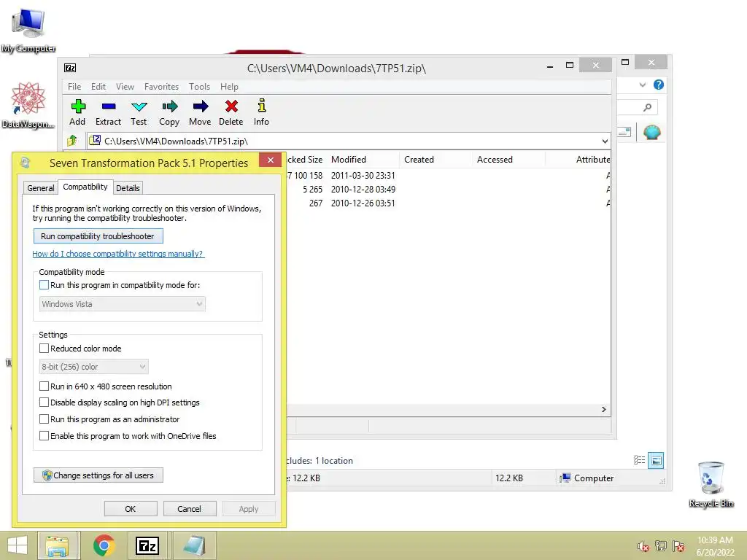The width and height of the screenshot is (747, 560).
Task: Open the Windows Vista compatibility dropdown
Action: 122,304
